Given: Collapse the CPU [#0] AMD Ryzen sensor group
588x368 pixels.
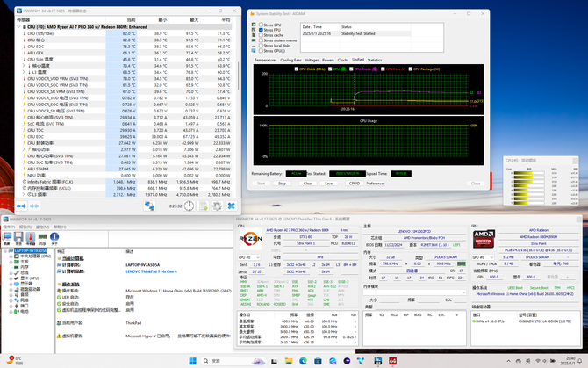Looking at the screenshot, I should click(18, 27).
